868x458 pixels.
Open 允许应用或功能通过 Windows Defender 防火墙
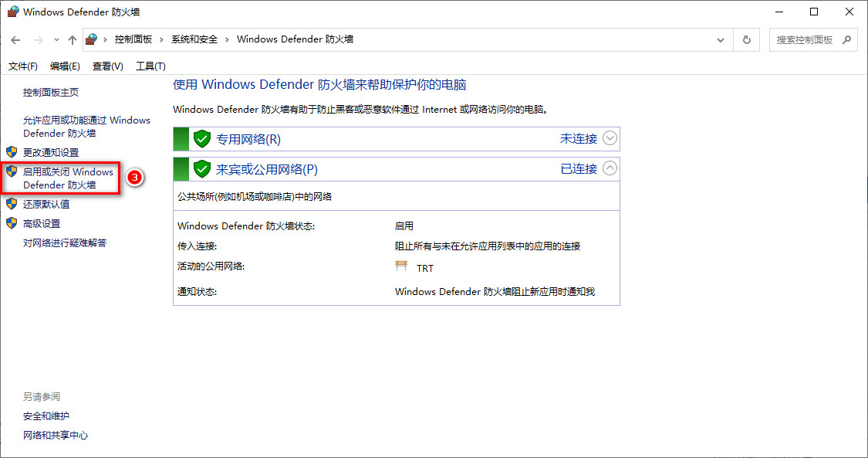tap(86, 127)
